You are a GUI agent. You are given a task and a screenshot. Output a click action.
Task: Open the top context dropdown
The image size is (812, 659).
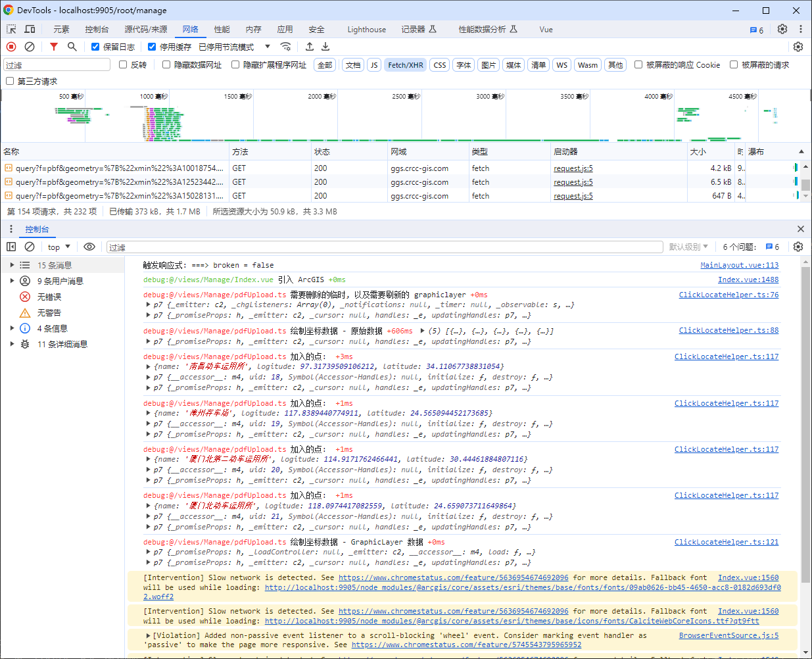tap(59, 247)
